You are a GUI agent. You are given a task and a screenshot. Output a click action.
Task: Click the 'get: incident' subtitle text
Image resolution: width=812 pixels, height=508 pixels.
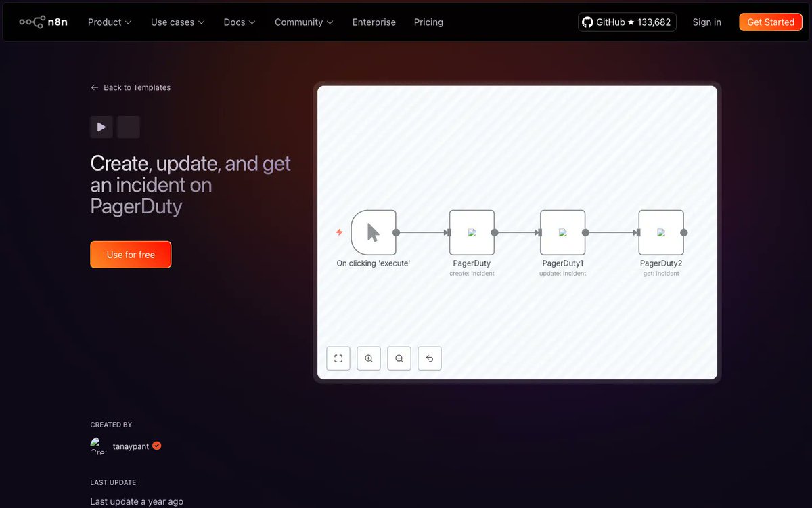(x=661, y=274)
